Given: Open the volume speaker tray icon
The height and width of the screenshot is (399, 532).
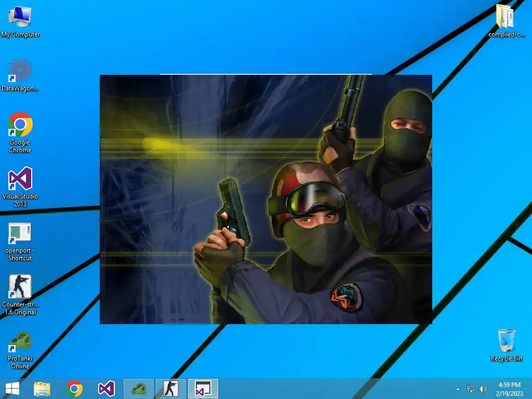Looking at the screenshot, I should click(x=483, y=389).
